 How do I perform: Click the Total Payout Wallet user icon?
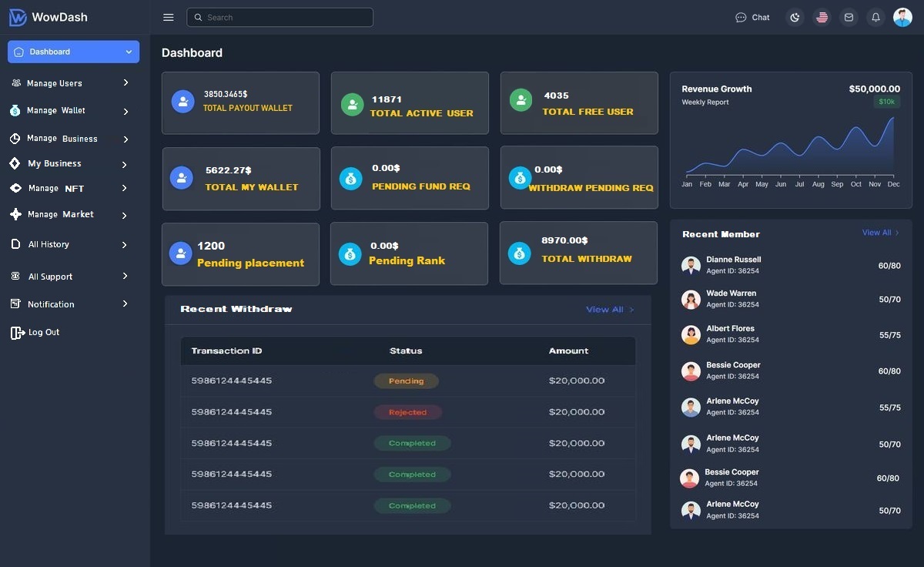pos(182,102)
